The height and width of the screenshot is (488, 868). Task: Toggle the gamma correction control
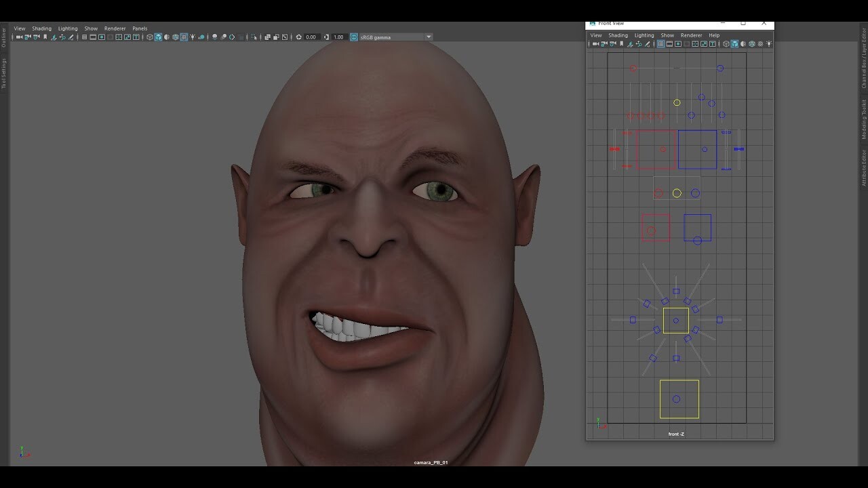tap(326, 37)
